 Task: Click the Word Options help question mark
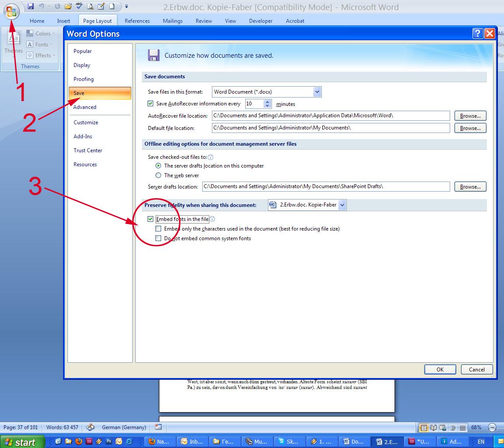click(x=478, y=33)
